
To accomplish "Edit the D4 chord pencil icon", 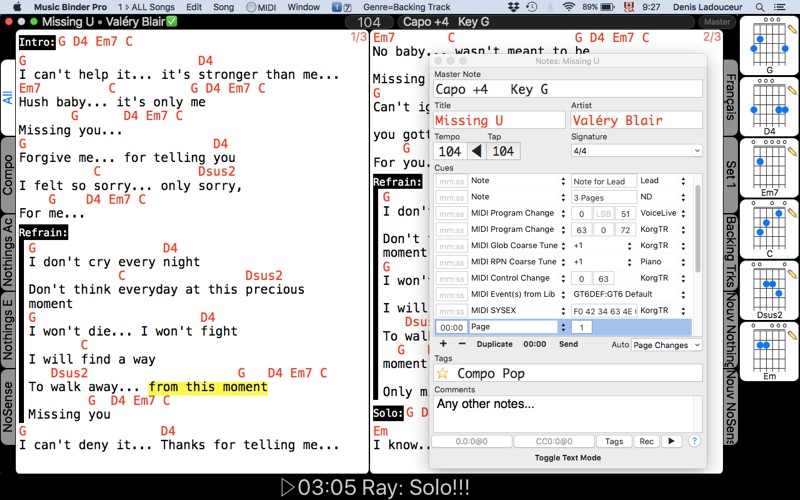I will pyautogui.click(x=792, y=90).
